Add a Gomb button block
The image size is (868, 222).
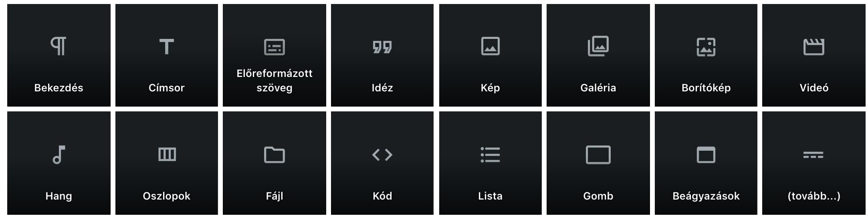click(598, 163)
